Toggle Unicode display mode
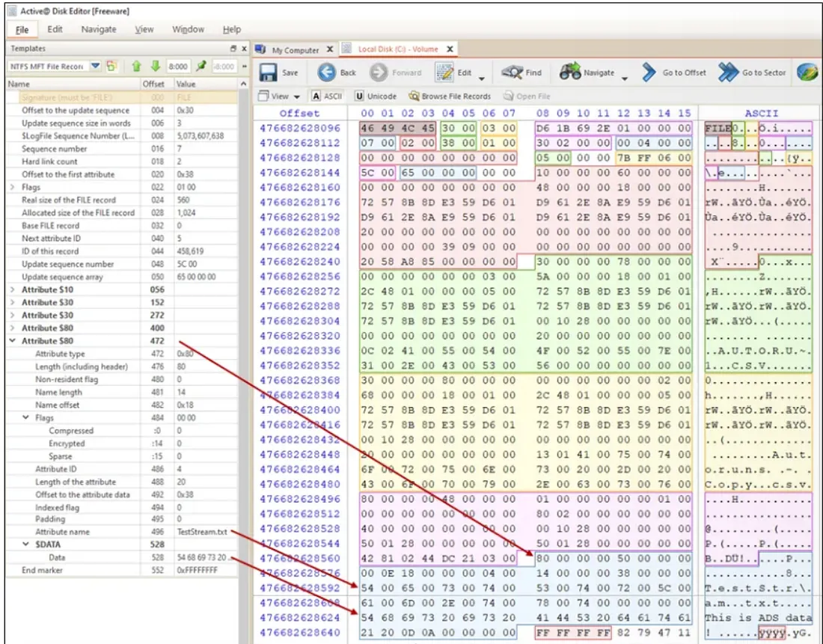Image resolution: width=823 pixels, height=644 pixels. [x=377, y=96]
